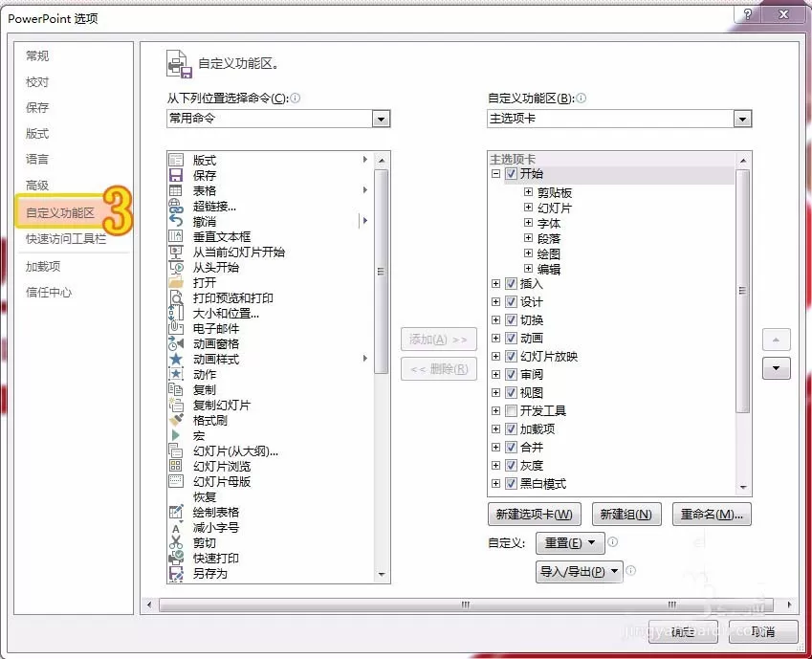
Task: Uncheck the 插入 tab checkbox
Action: click(511, 283)
